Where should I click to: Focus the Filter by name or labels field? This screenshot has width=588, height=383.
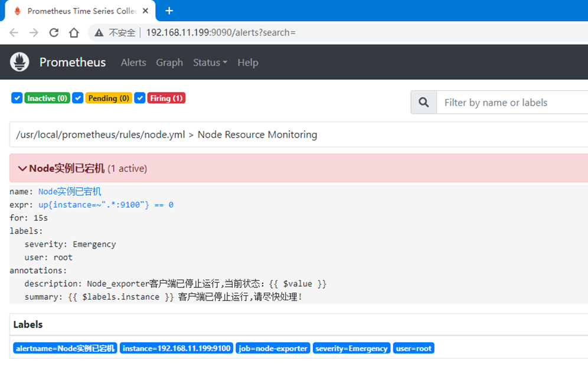[512, 102]
